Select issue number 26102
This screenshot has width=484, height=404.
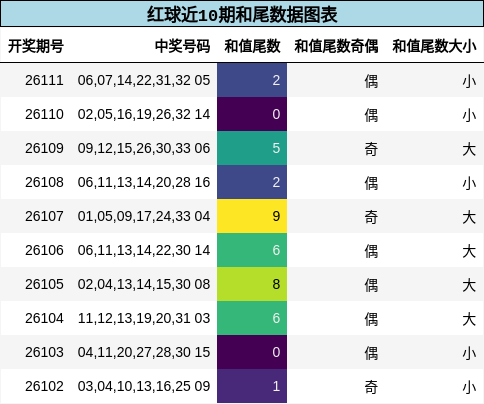44,386
